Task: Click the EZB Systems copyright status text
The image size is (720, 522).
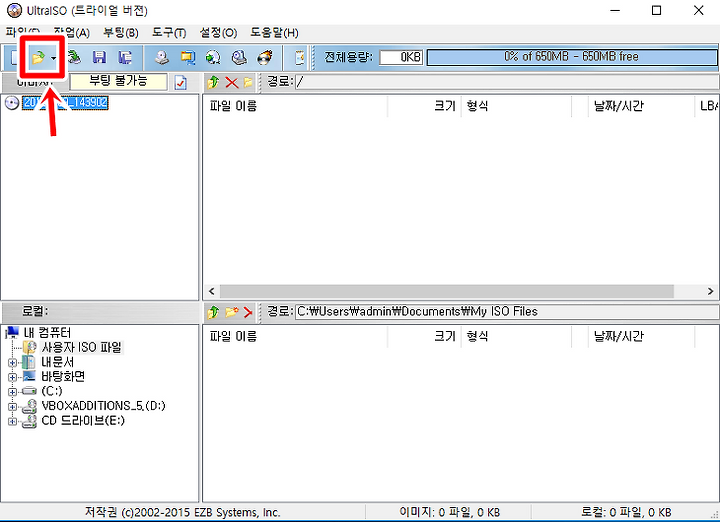Action: (x=183, y=512)
